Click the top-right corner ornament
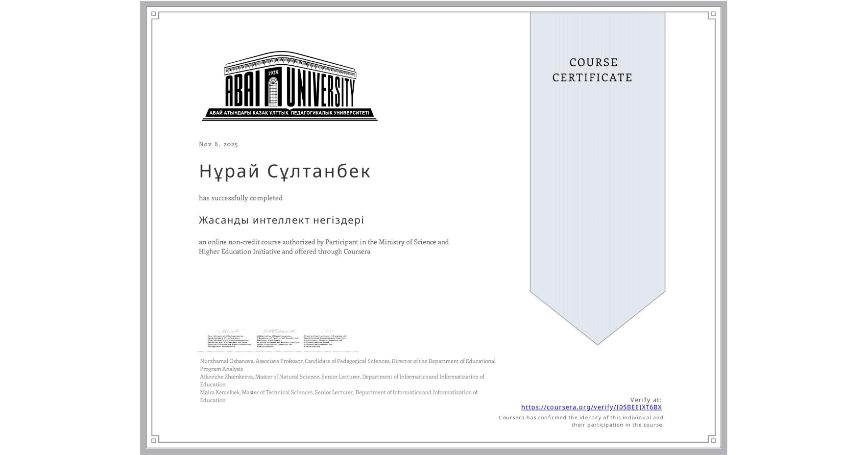The width and height of the screenshot is (868, 455). [x=712, y=15]
